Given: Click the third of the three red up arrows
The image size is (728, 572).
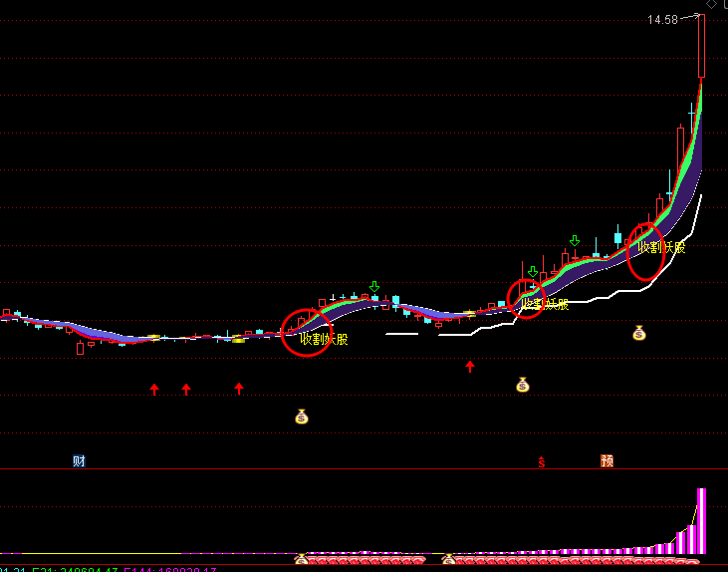Looking at the screenshot, I should pos(239,389).
